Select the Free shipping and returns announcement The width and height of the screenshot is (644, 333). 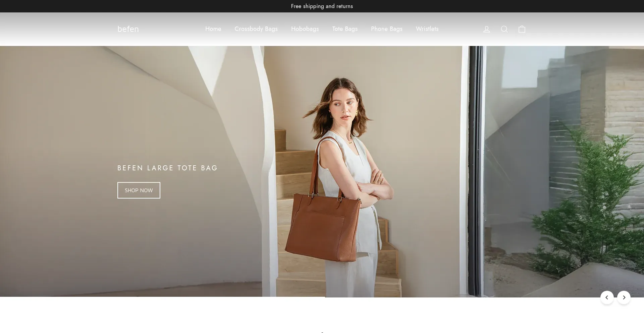pos(322,6)
